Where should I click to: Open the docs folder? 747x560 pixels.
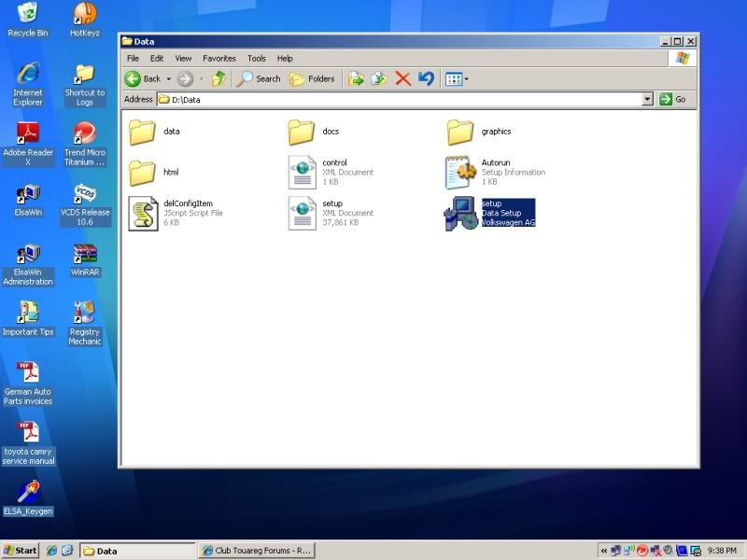303,132
